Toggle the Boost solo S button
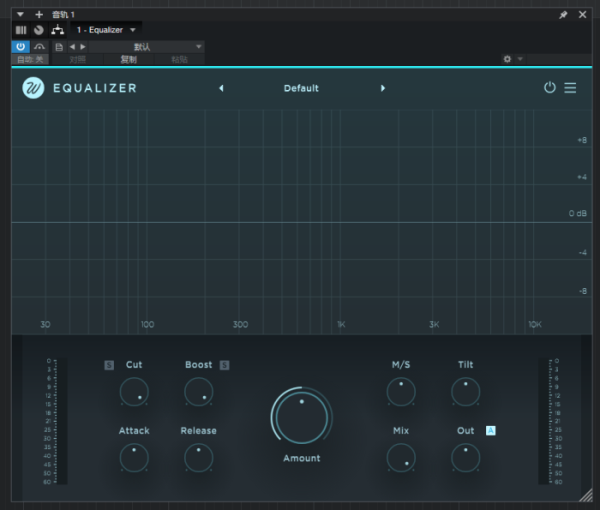Screen dimensions: 600x510 click(x=225, y=365)
